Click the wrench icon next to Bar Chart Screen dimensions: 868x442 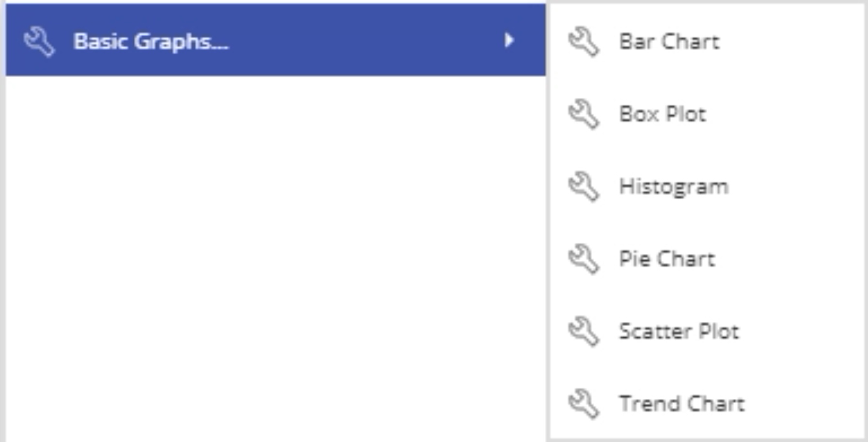point(584,42)
